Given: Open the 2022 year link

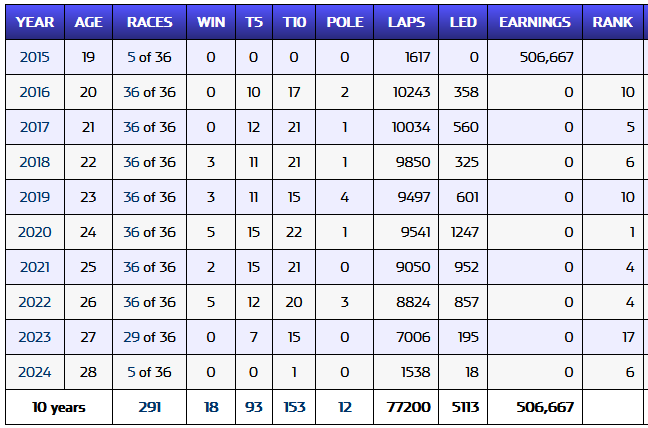Looking at the screenshot, I should coord(35,302).
